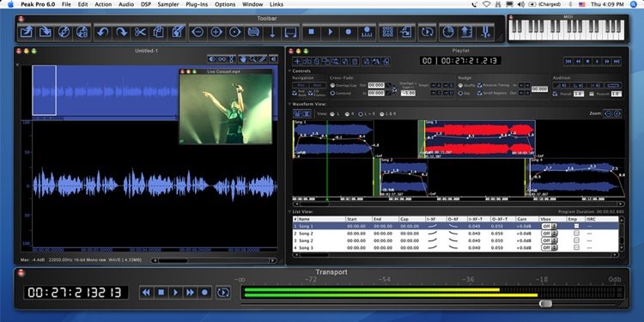Click the first open-file icon in Toolbar
Image resolution: width=644 pixels, height=322 pixels.
tap(27, 32)
